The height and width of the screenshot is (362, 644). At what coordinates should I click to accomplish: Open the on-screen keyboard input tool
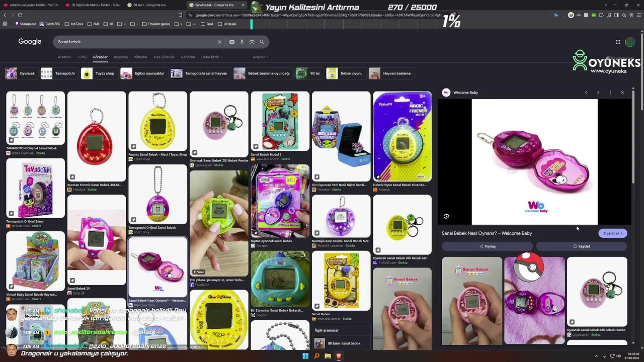pyautogui.click(x=232, y=42)
